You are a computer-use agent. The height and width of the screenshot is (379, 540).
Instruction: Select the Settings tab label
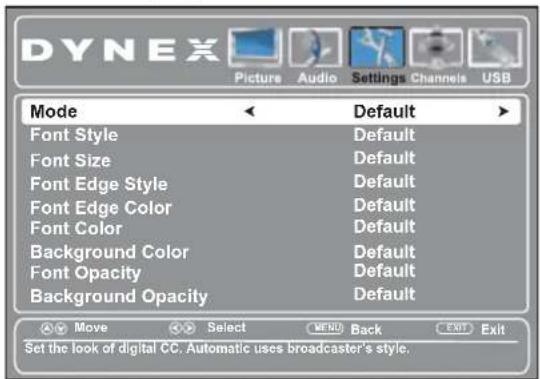378,78
